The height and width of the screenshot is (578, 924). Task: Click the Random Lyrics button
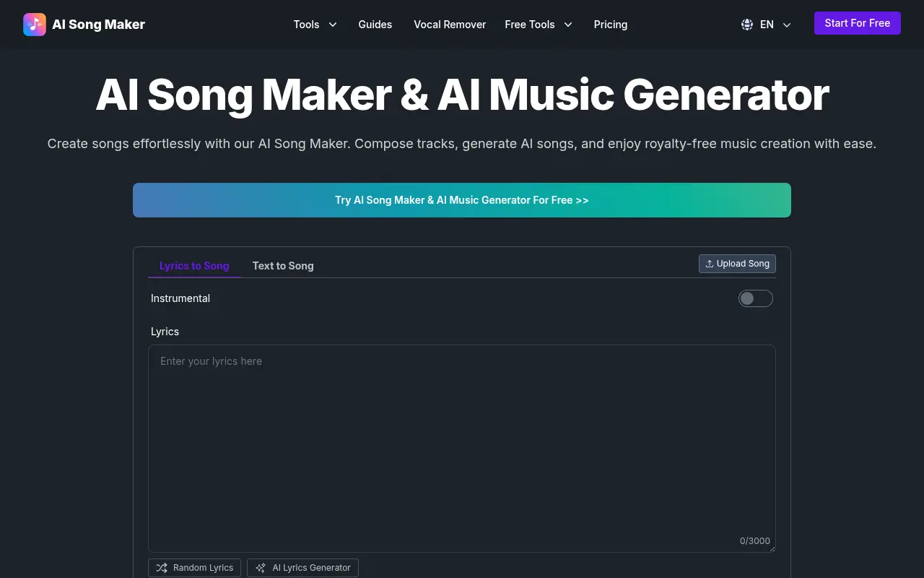[194, 567]
